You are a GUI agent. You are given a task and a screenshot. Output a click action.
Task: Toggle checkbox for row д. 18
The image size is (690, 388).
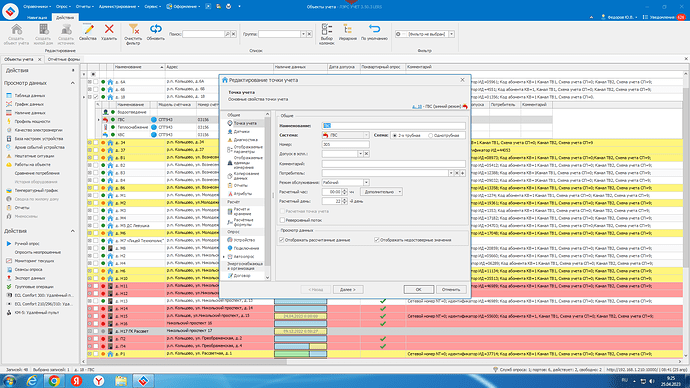[95, 97]
